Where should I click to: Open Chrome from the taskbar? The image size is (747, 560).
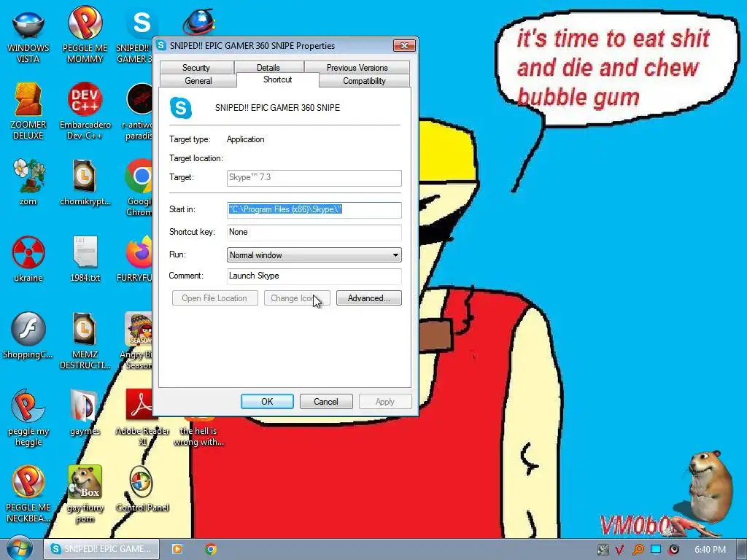click(x=211, y=549)
